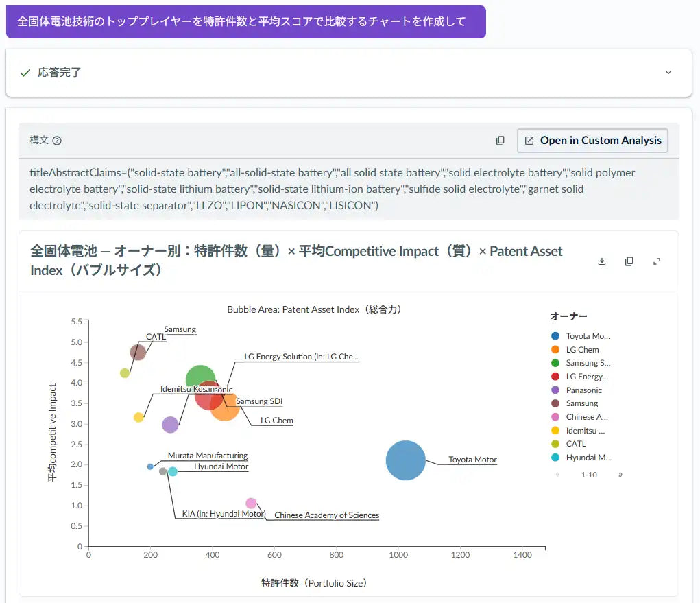700x603 pixels.
Task: Open in Custom Analysis button
Action: pos(592,141)
